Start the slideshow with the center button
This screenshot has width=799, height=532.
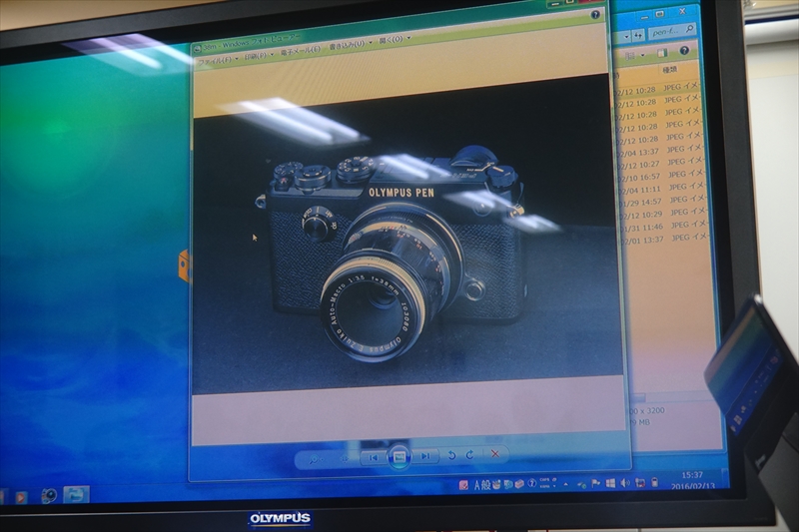click(399, 457)
